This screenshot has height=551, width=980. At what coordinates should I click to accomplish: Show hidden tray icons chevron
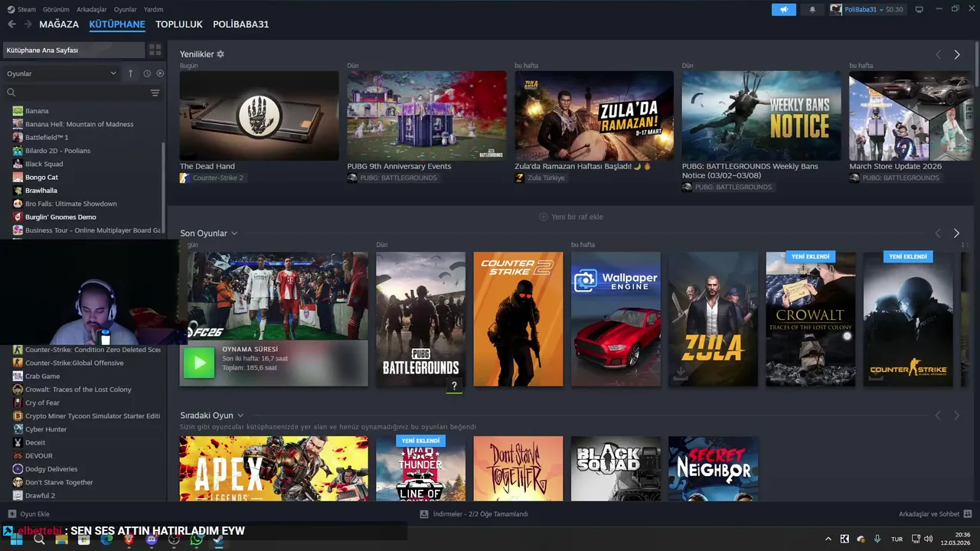(x=828, y=540)
